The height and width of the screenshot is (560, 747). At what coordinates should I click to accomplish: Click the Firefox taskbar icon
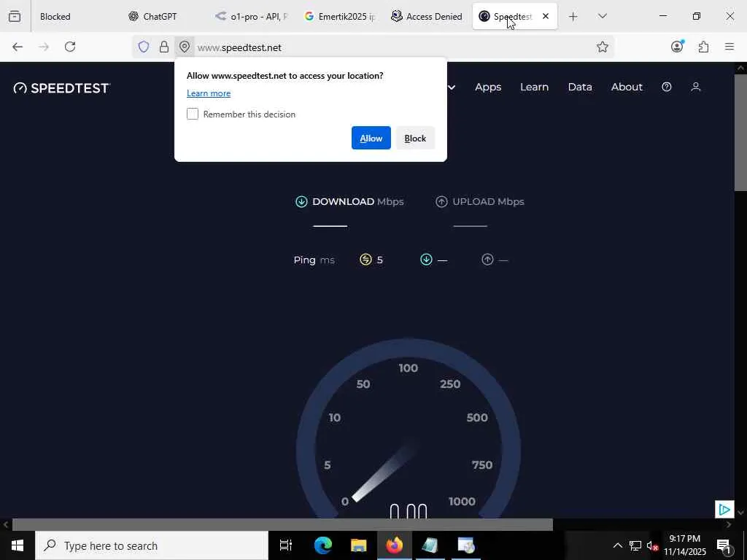tap(395, 545)
